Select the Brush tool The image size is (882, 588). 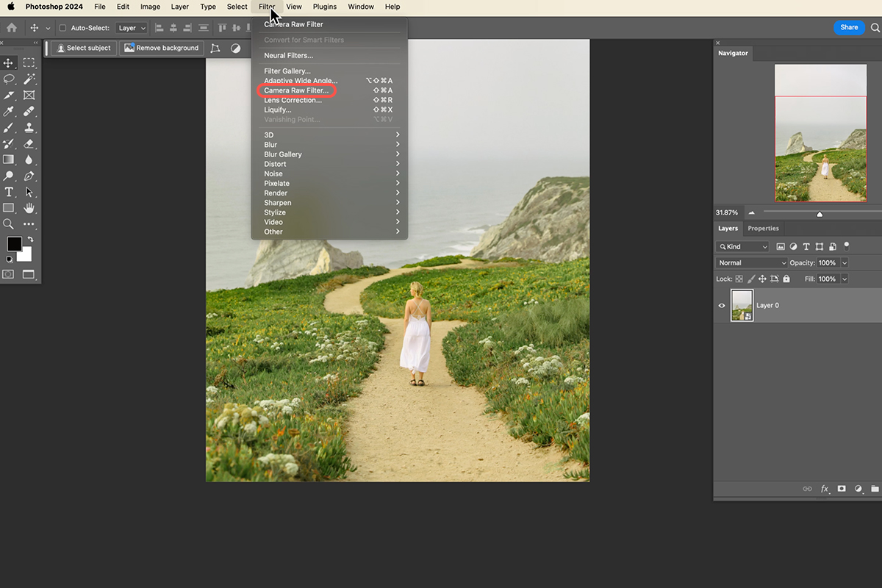(9, 128)
